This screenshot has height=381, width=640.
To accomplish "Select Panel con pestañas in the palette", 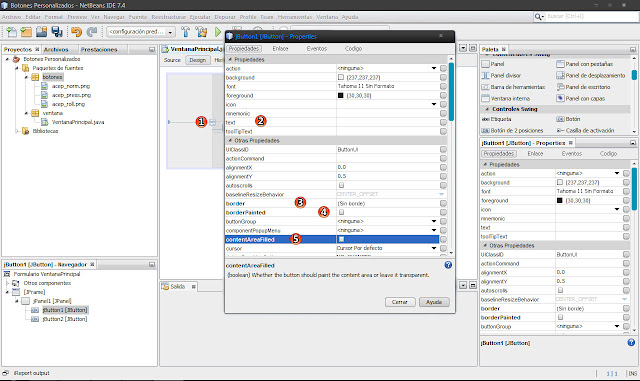I will (x=584, y=64).
